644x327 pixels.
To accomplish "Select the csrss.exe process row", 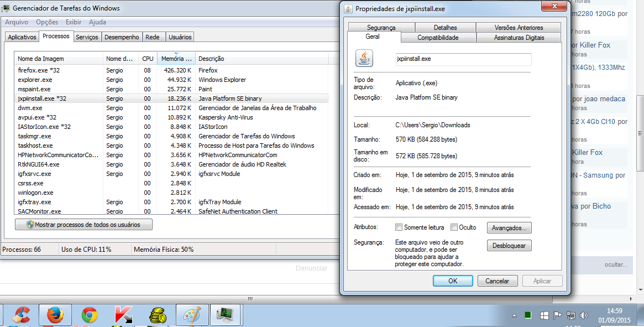I will click(x=171, y=184).
